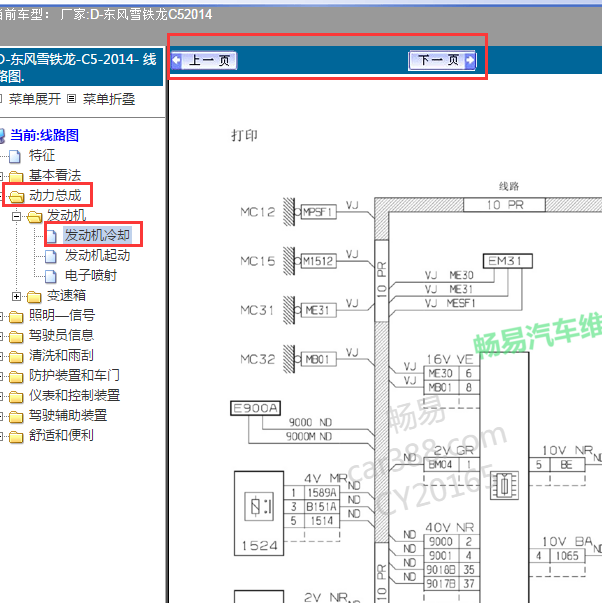Image resolution: width=602 pixels, height=603 pixels.
Task: Open 电子喷射 wiring diagram
Action: [x=91, y=275]
